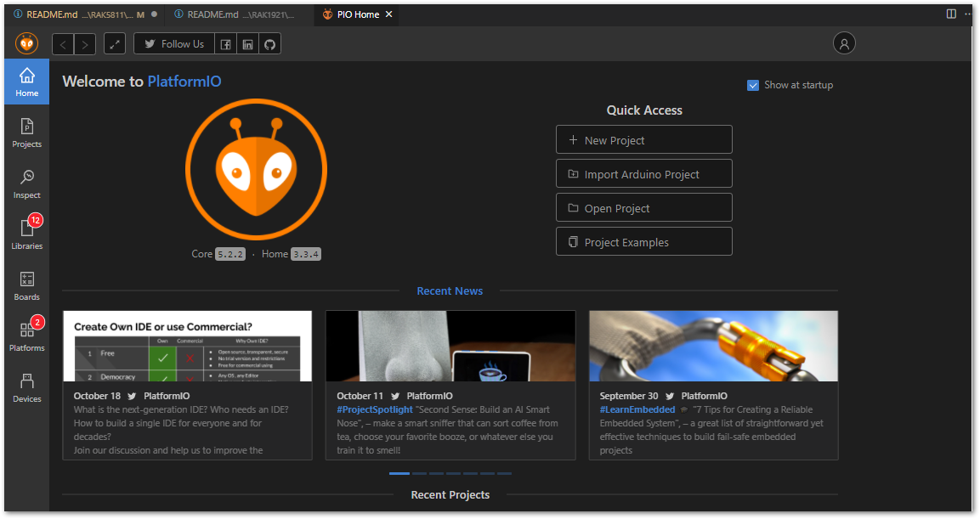Select the last news carousel indicator
This screenshot has height=519, width=980.
point(504,473)
